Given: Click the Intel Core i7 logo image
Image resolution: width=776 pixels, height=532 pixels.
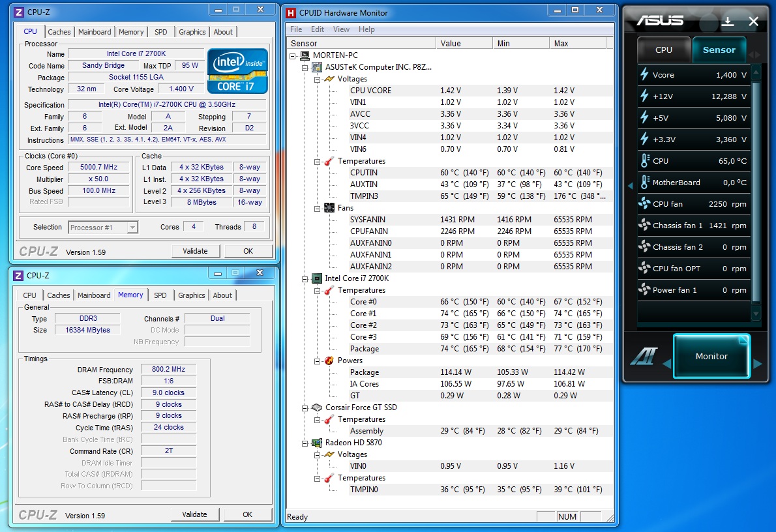Looking at the screenshot, I should coord(237,71).
